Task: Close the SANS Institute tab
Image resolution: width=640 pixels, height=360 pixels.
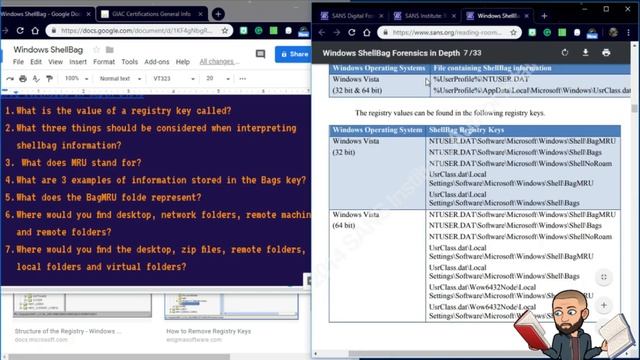Action: click(x=453, y=16)
